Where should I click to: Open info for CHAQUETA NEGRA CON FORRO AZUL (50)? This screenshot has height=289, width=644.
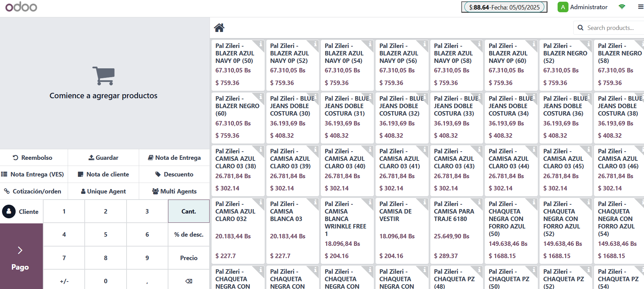coord(534,202)
